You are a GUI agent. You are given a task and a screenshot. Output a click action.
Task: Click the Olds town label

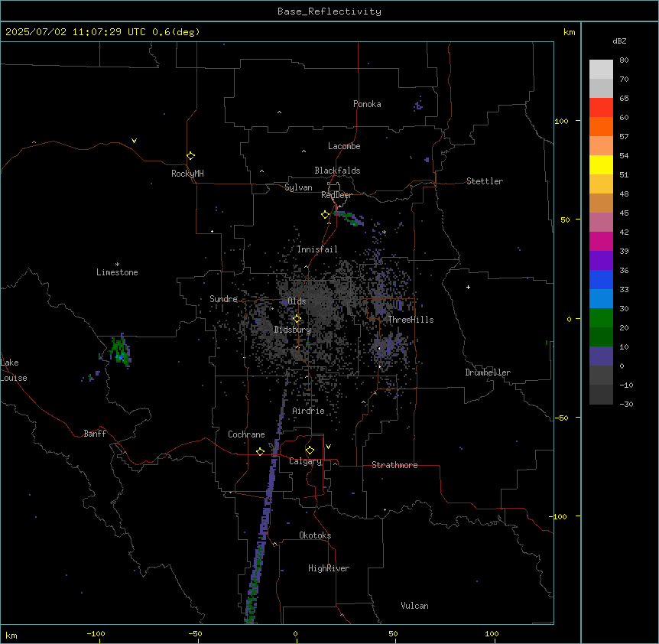point(297,301)
